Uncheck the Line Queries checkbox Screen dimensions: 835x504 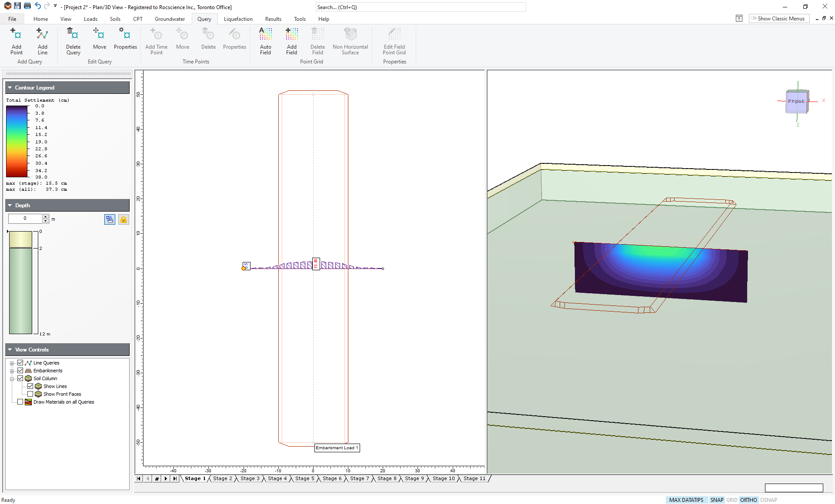(x=20, y=363)
